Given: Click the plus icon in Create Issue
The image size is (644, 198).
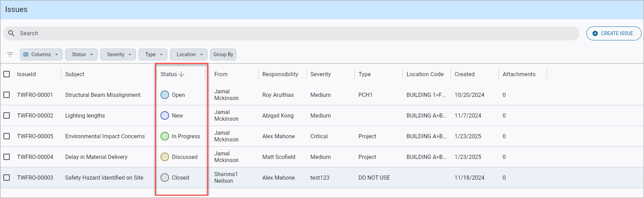Looking at the screenshot, I should click(x=595, y=34).
